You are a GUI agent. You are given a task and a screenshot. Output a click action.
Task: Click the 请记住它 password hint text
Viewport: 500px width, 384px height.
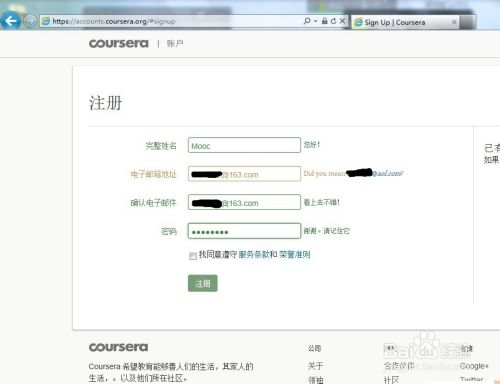[x=337, y=231]
